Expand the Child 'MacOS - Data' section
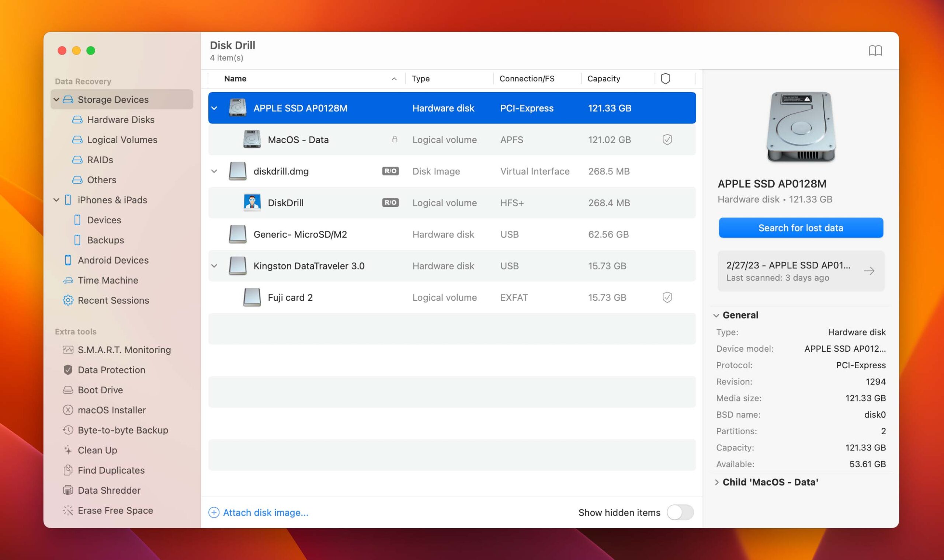The height and width of the screenshot is (560, 944). pos(716,482)
